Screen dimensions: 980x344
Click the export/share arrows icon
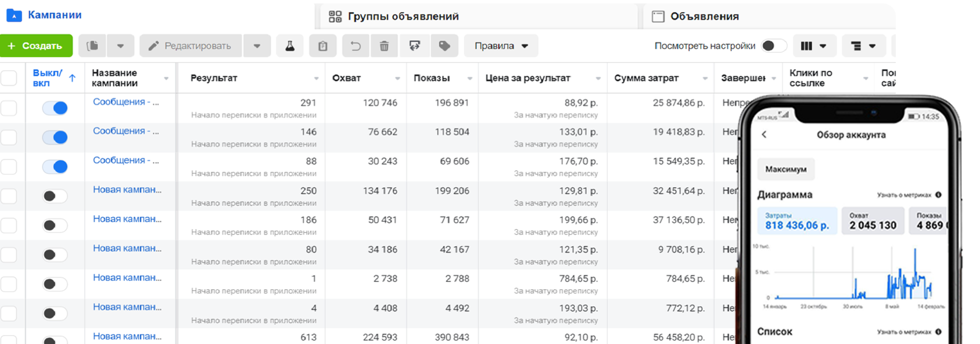point(415,46)
